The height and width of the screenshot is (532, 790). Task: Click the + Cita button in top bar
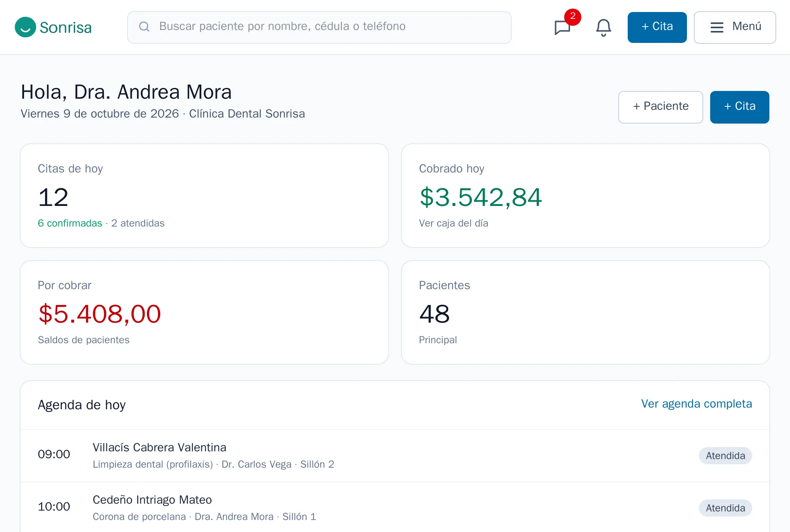click(x=657, y=27)
